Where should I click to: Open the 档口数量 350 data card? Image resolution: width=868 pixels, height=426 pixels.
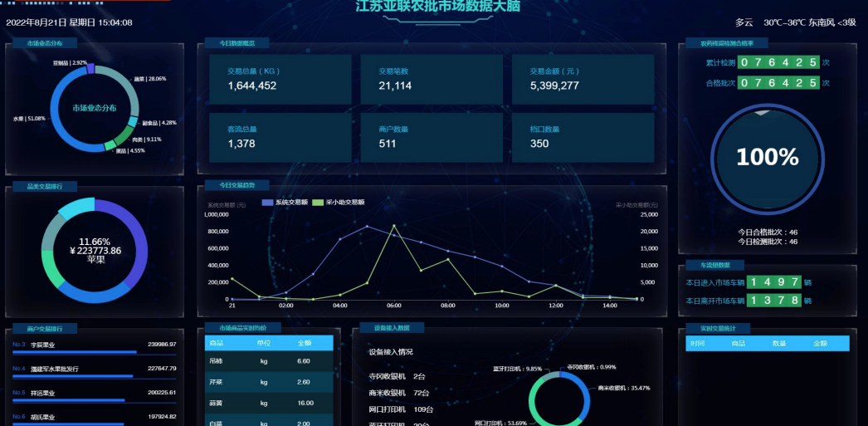point(583,137)
